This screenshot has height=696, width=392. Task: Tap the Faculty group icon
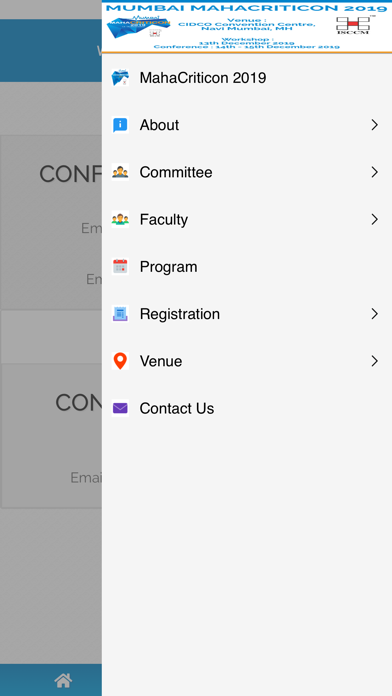pos(120,219)
